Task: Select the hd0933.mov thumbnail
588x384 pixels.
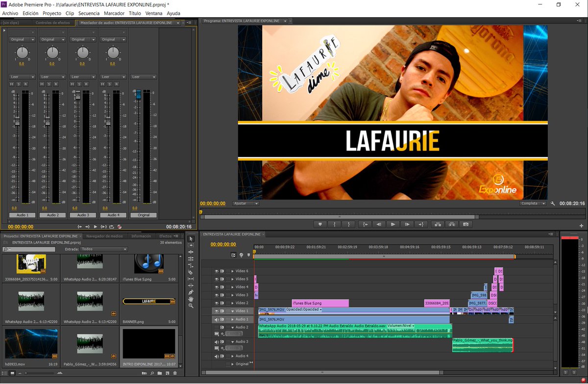Action: point(31,343)
